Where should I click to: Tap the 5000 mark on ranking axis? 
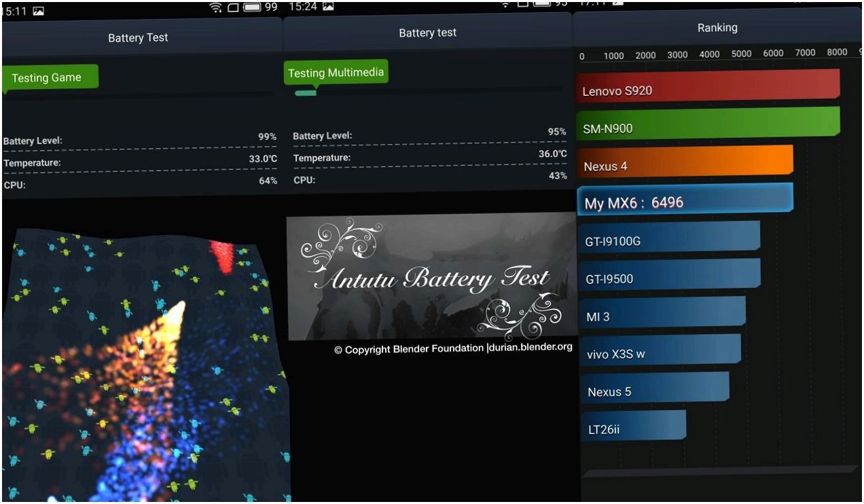[x=741, y=54]
